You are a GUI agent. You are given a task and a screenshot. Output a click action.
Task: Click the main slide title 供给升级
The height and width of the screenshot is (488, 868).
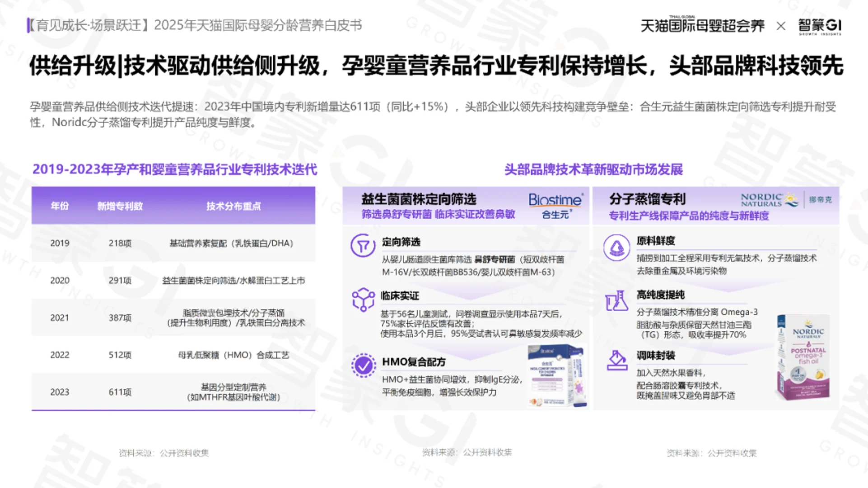[436, 66]
